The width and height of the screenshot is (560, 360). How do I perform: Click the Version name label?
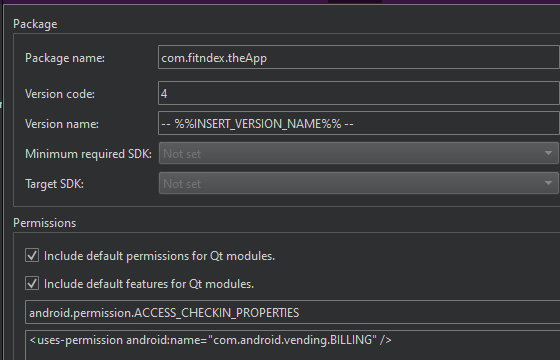(62, 124)
